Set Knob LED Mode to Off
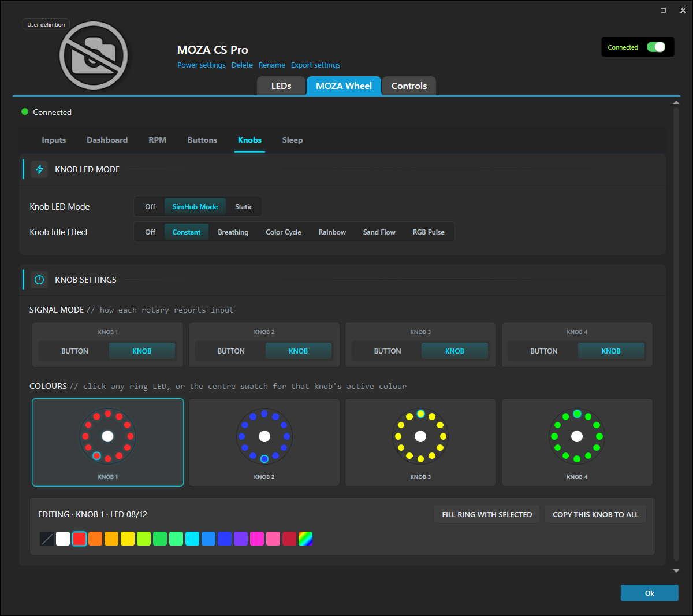The image size is (693, 616). [150, 207]
